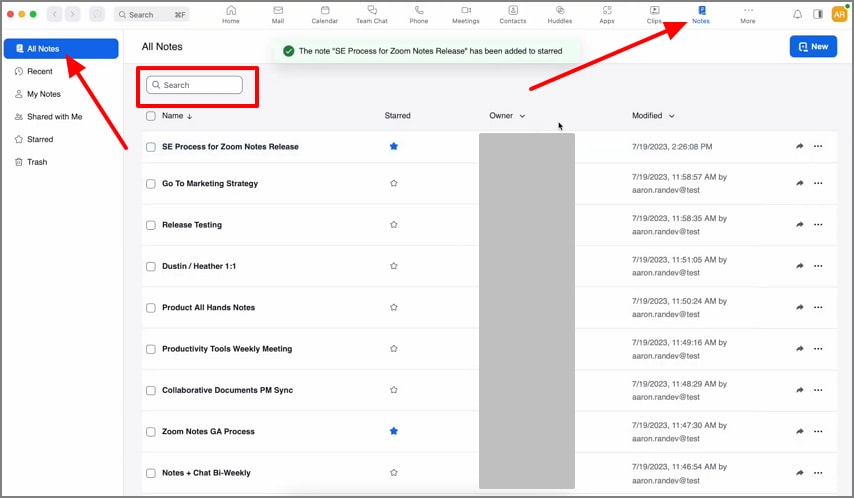Viewport: 854px width, 498px height.
Task: Share the Release Testing note
Action: click(x=800, y=224)
